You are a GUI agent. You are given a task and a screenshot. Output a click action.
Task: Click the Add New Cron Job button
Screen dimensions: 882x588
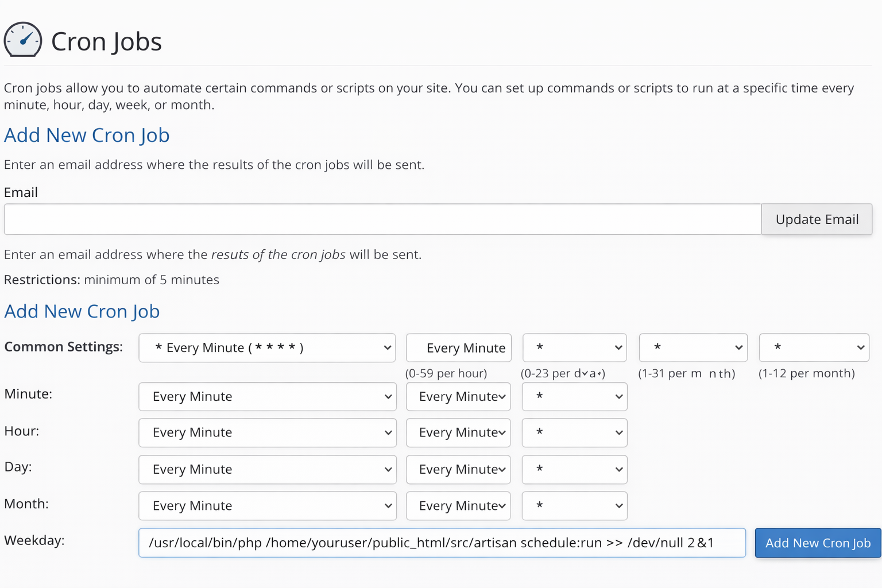click(x=818, y=543)
